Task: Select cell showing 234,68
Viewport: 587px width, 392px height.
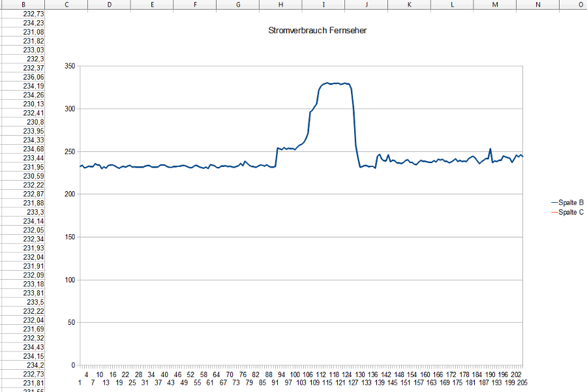Action: [x=33, y=149]
